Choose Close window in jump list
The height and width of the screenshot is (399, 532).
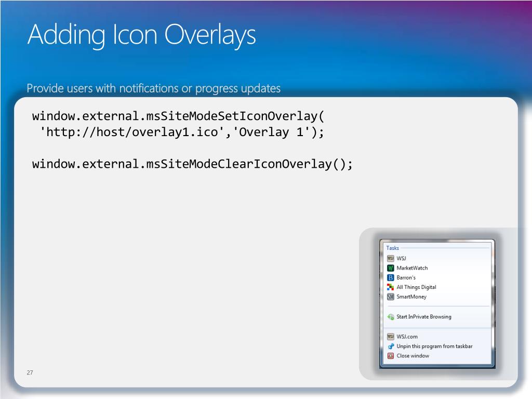(413, 356)
